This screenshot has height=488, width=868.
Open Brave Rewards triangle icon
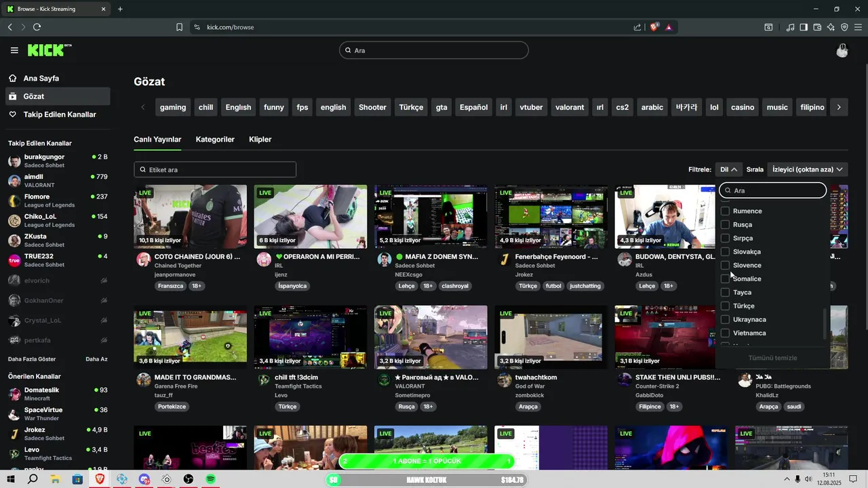click(669, 27)
